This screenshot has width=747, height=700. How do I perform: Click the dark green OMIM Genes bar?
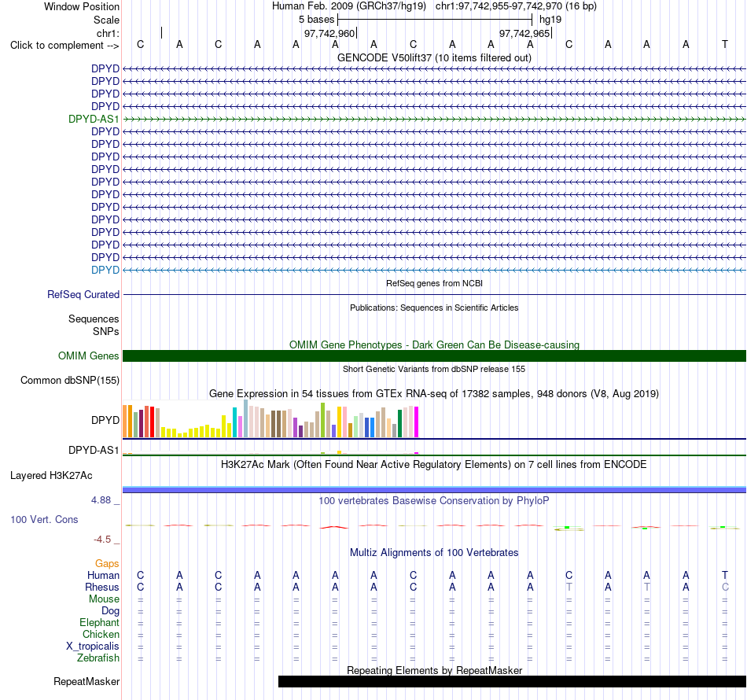[434, 356]
